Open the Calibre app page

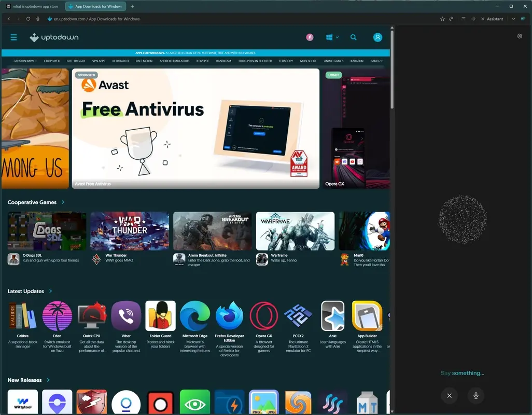coord(22,315)
